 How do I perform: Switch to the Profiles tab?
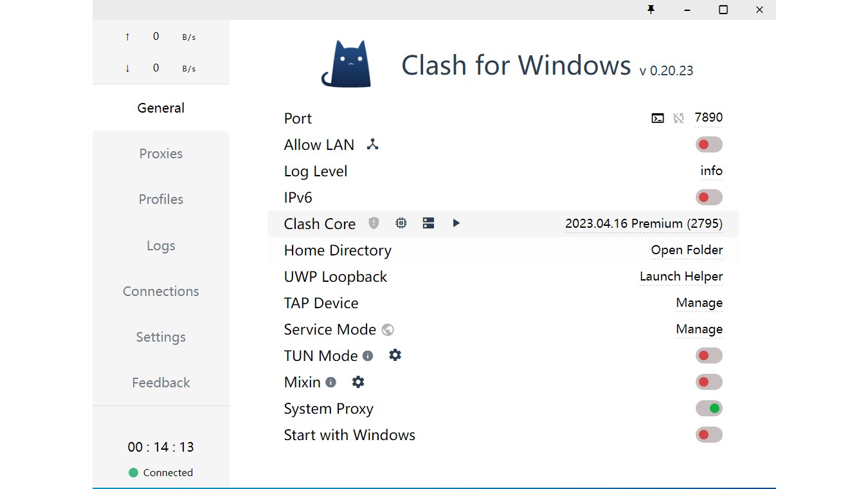[161, 199]
